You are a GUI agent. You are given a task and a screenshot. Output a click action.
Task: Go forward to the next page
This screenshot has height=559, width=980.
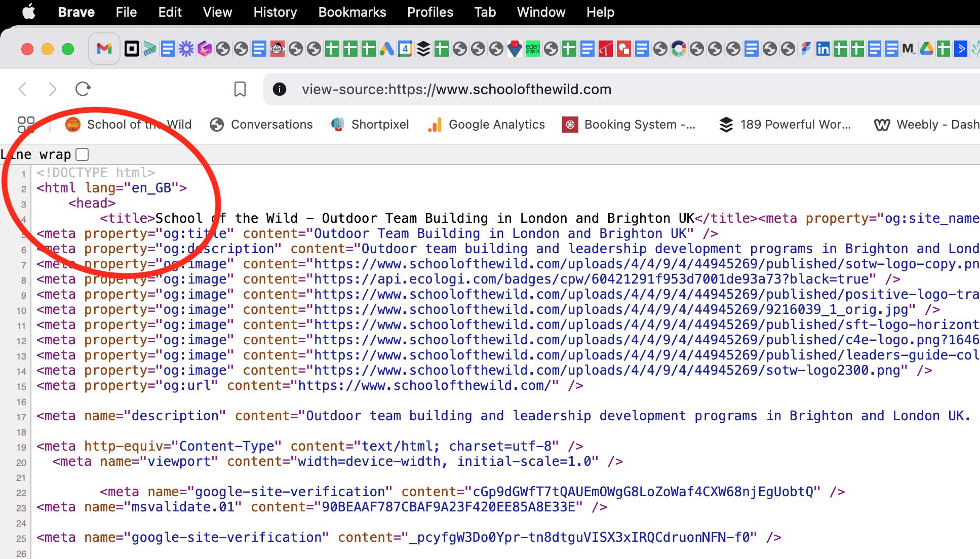point(52,89)
